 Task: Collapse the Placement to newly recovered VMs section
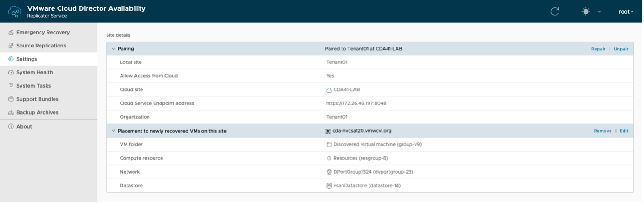coord(113,131)
